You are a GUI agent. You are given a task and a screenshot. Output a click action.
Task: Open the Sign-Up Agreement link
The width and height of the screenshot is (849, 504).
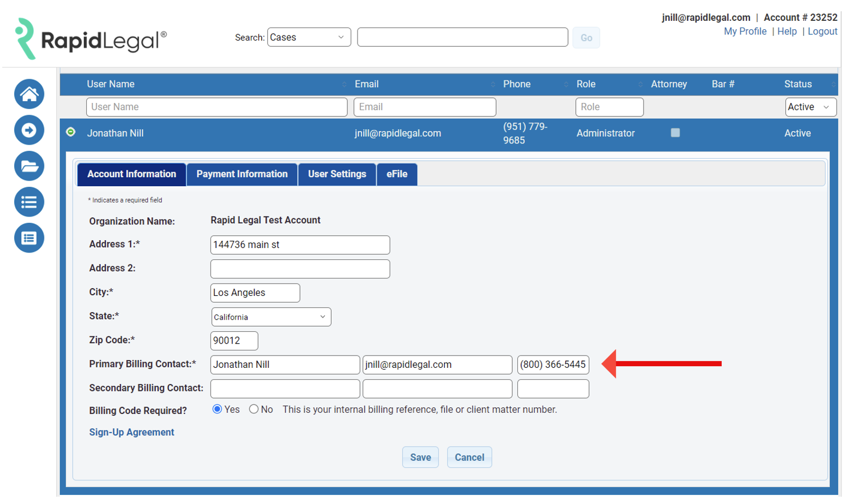click(x=131, y=432)
